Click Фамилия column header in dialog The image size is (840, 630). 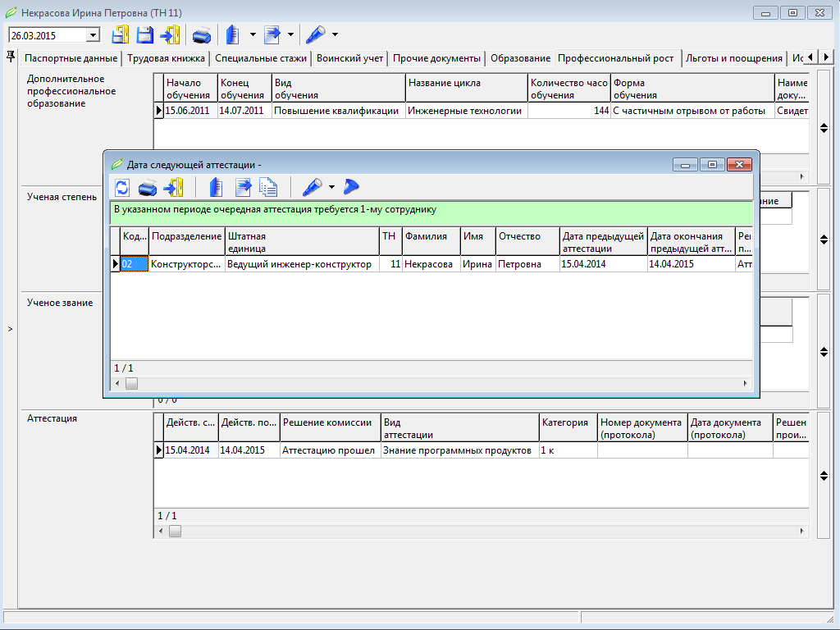(x=431, y=242)
